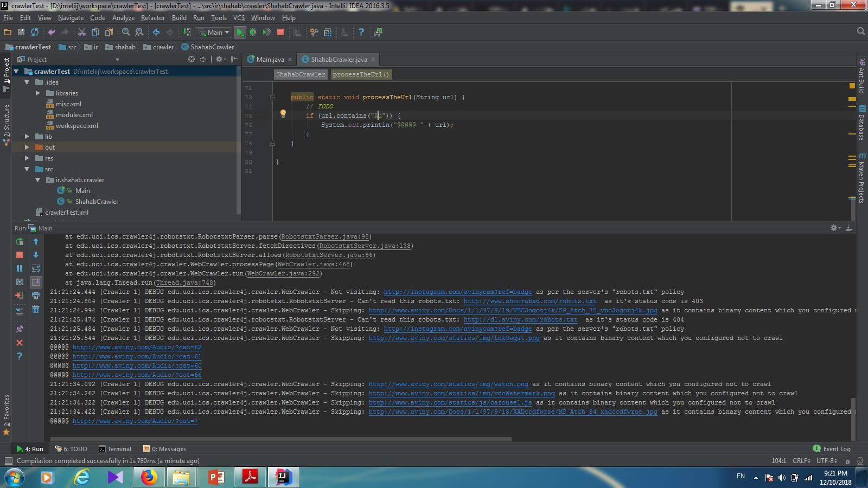The height and width of the screenshot is (488, 868).
Task: Open Project Structure icon
Action: coord(328,32)
